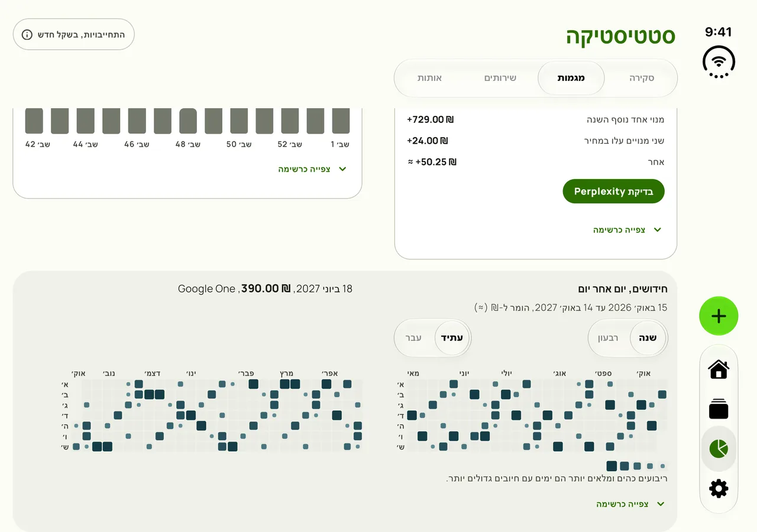Screen dimensions: 757x532
Task: Click the שני מנויים עלו במחיר row
Action: [x=536, y=141]
